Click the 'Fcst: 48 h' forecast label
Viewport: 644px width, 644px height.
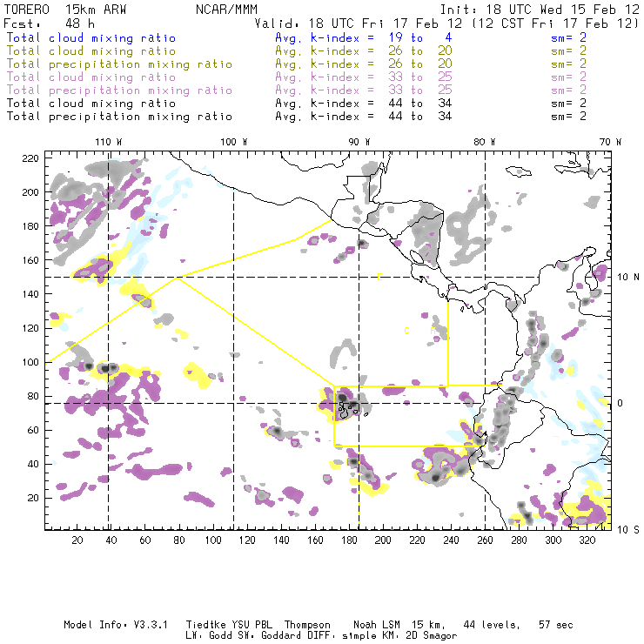click(x=49, y=23)
